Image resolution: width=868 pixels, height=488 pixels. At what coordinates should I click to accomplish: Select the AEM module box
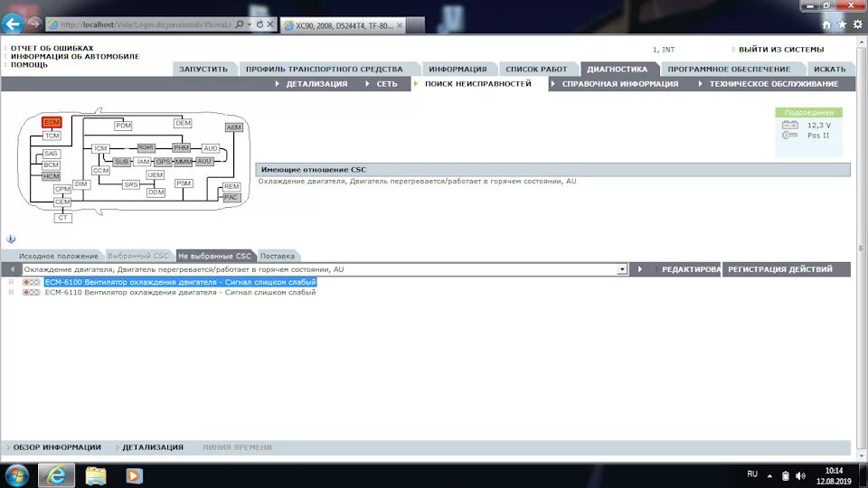233,127
